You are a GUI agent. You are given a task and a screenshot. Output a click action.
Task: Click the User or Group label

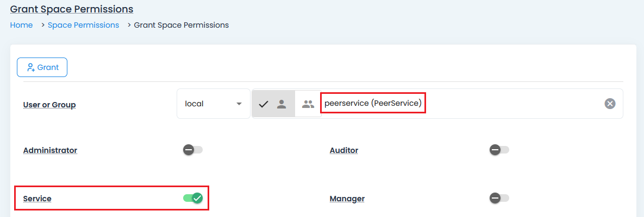[x=49, y=105]
